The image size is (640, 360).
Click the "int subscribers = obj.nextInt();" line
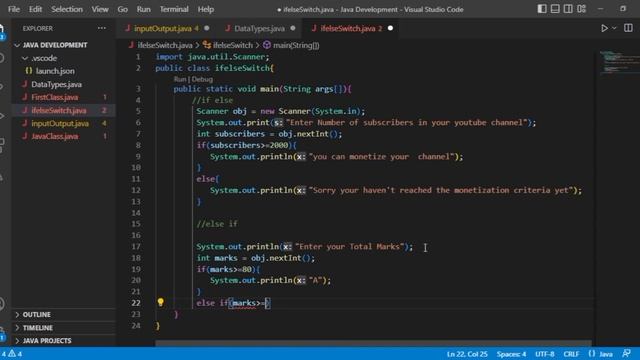269,134
